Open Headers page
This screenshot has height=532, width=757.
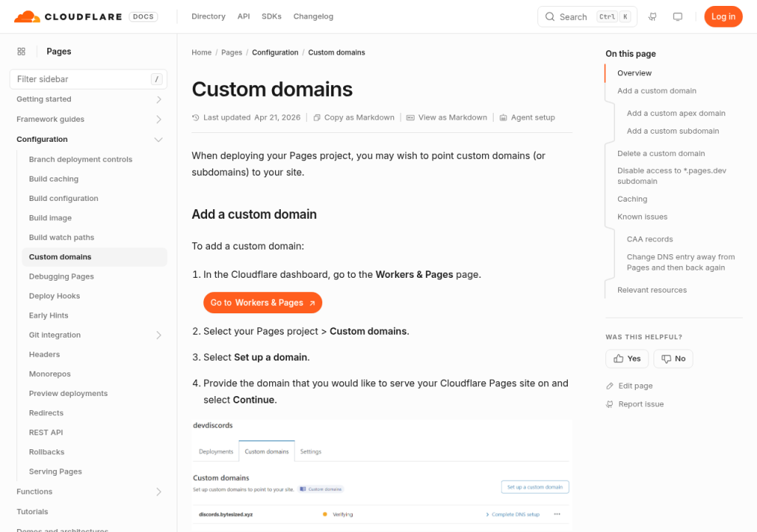coord(44,355)
